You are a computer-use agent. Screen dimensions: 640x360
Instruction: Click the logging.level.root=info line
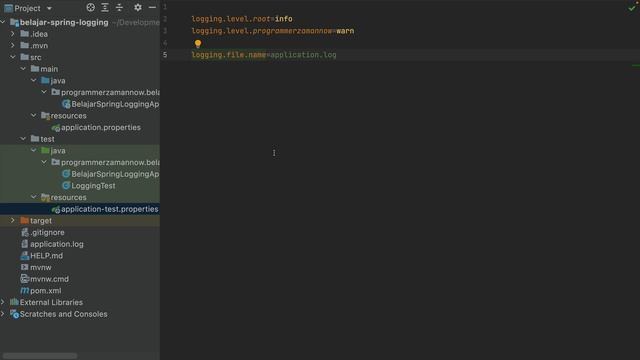(242, 19)
